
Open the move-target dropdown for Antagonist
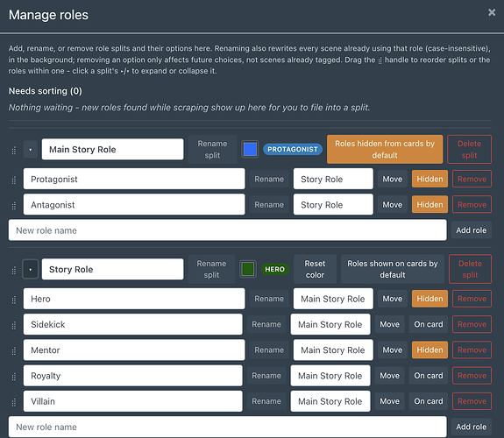point(333,205)
